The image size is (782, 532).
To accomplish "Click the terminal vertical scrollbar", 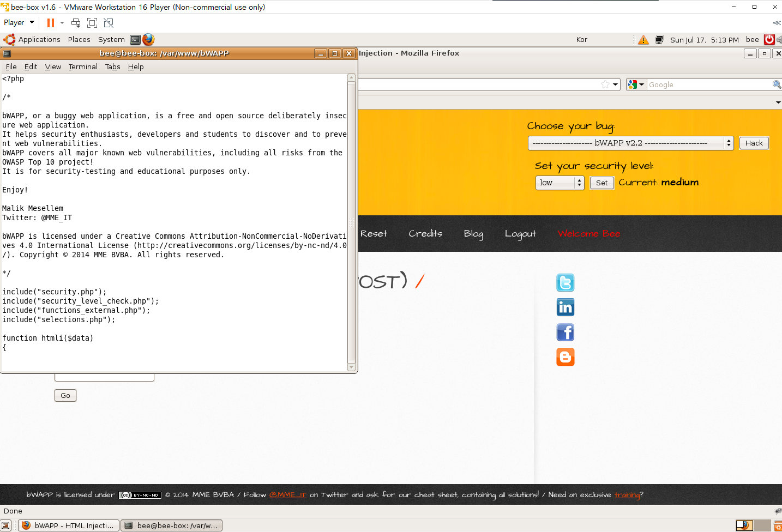I will pos(351,222).
